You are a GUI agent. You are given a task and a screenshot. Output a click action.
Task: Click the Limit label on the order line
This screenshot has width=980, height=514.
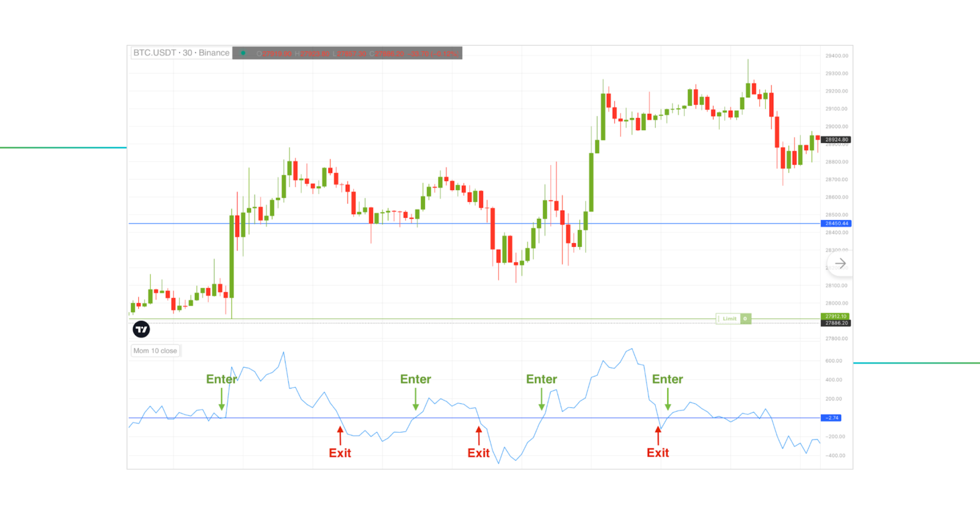[729, 318]
